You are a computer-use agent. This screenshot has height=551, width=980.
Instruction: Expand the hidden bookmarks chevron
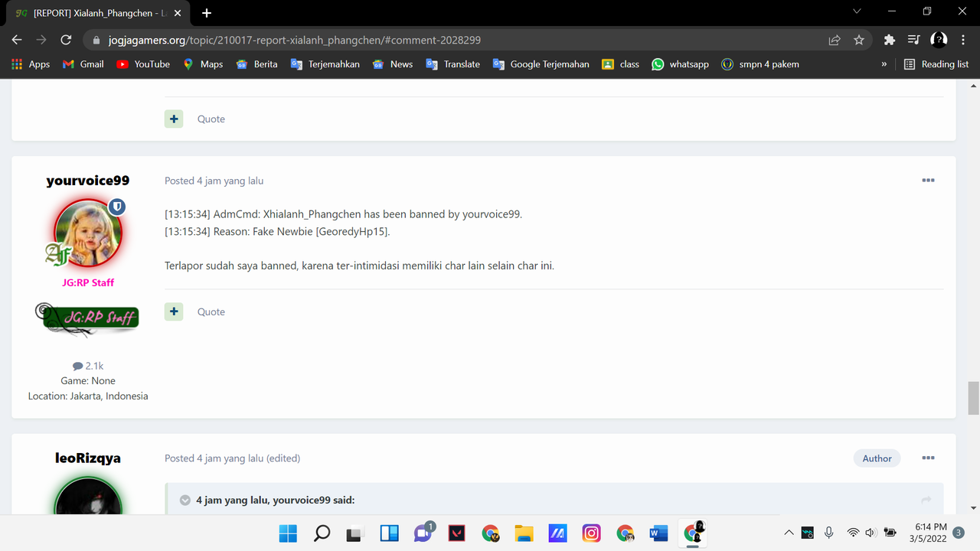pyautogui.click(x=884, y=64)
